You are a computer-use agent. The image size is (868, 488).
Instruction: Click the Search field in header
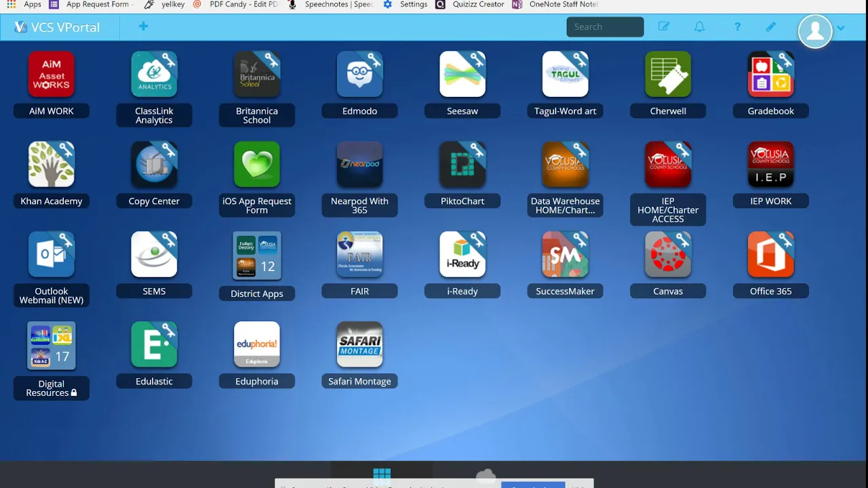coord(605,27)
